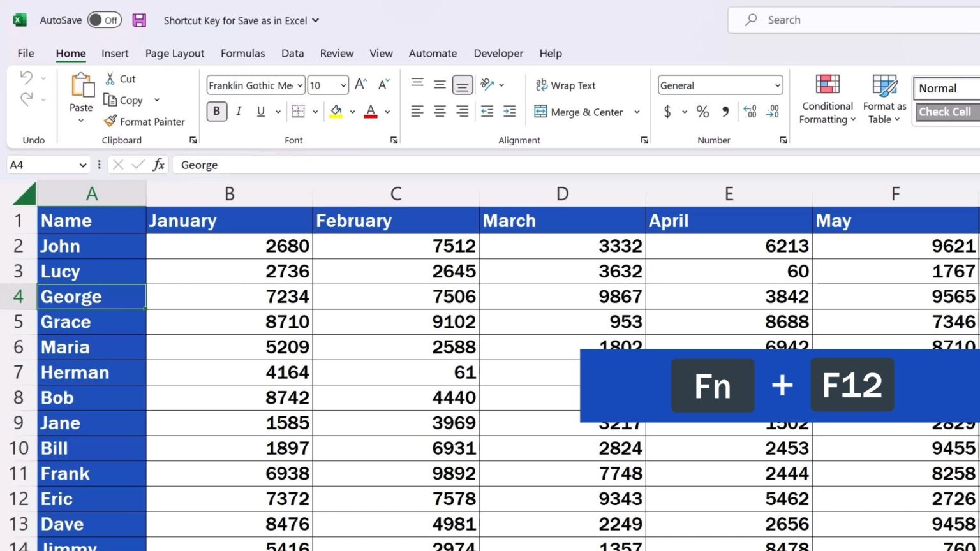Screen dimensions: 980x551
Task: Apply Percent Style number formatting
Action: pyautogui.click(x=702, y=112)
